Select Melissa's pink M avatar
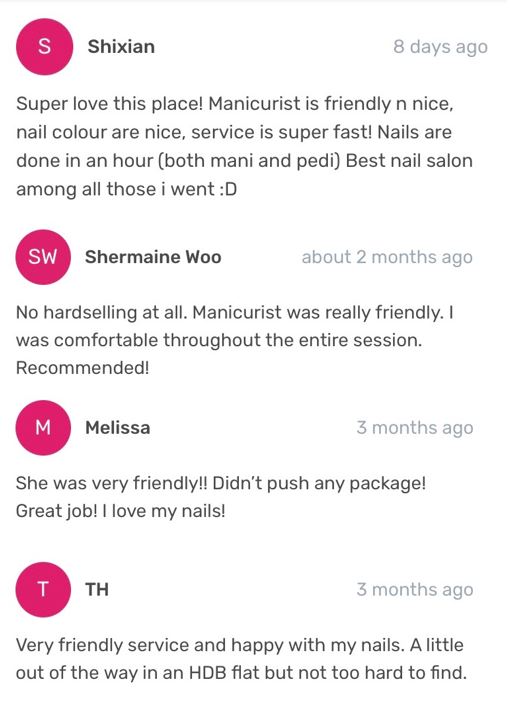This screenshot has height=716, width=510. click(x=43, y=428)
